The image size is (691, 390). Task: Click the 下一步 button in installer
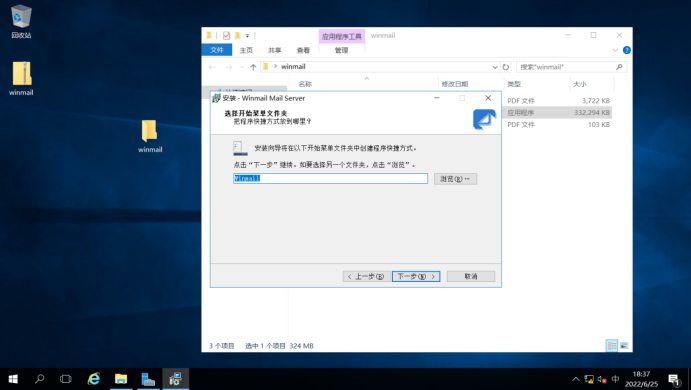(x=416, y=276)
